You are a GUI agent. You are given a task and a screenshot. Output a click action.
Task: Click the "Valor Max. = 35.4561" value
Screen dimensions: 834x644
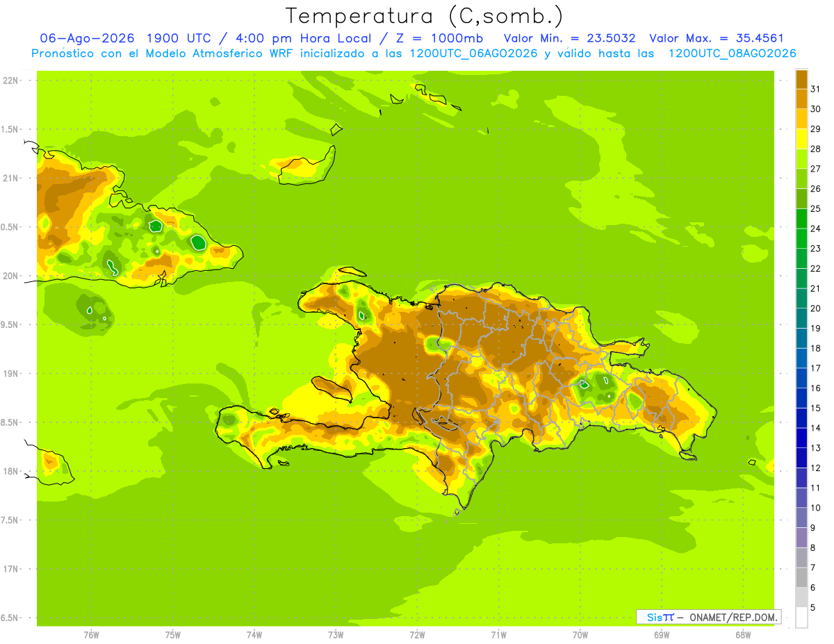(716, 38)
